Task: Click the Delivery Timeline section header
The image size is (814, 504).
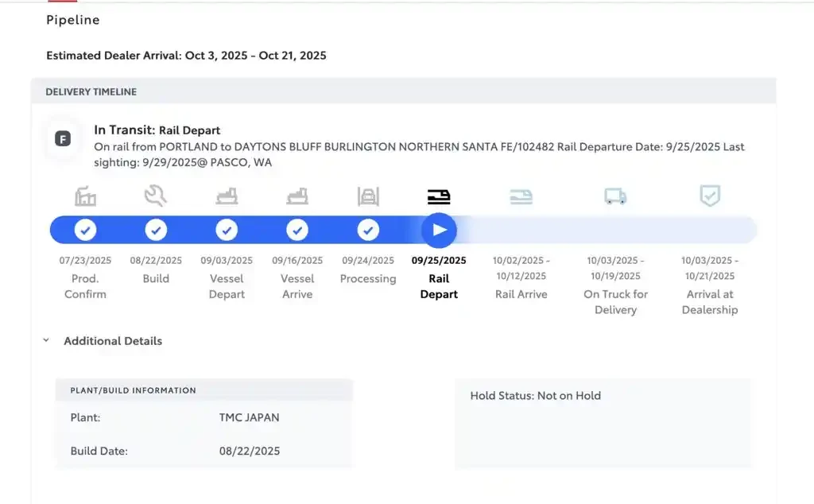Action: [x=91, y=92]
